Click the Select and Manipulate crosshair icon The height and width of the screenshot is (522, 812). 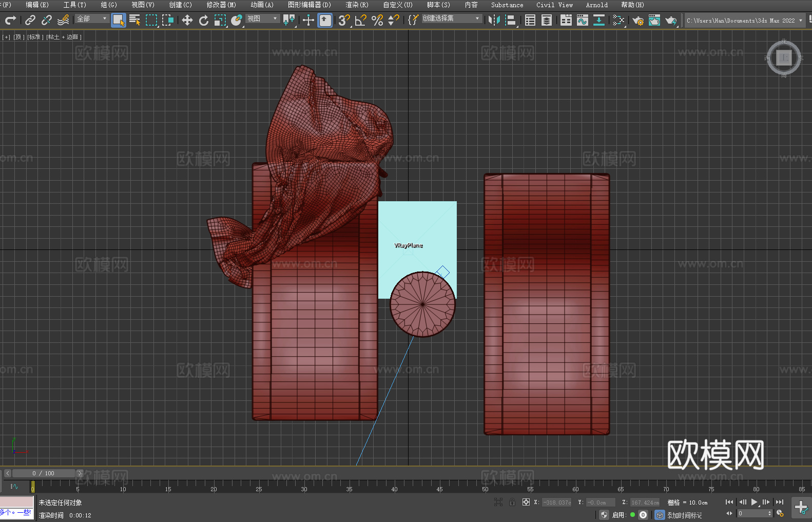[308, 20]
